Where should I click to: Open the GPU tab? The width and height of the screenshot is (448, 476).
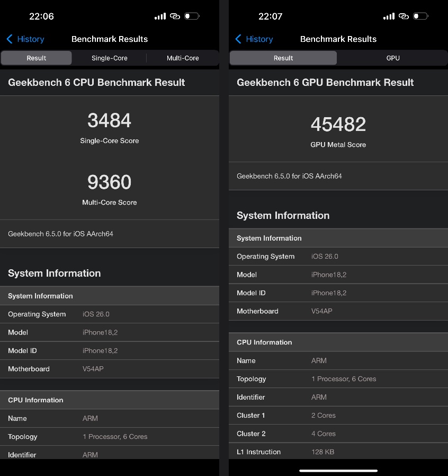(x=392, y=58)
